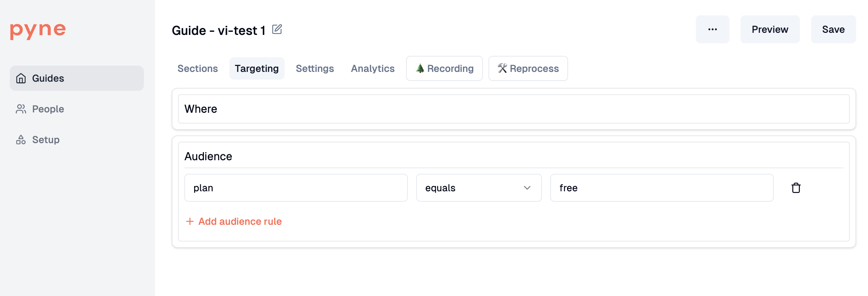Switch to the Sections tab
The height and width of the screenshot is (296, 868).
pyautogui.click(x=198, y=68)
